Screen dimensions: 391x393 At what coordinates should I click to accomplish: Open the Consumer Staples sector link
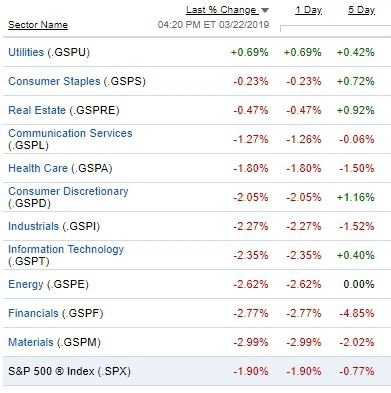(x=54, y=81)
